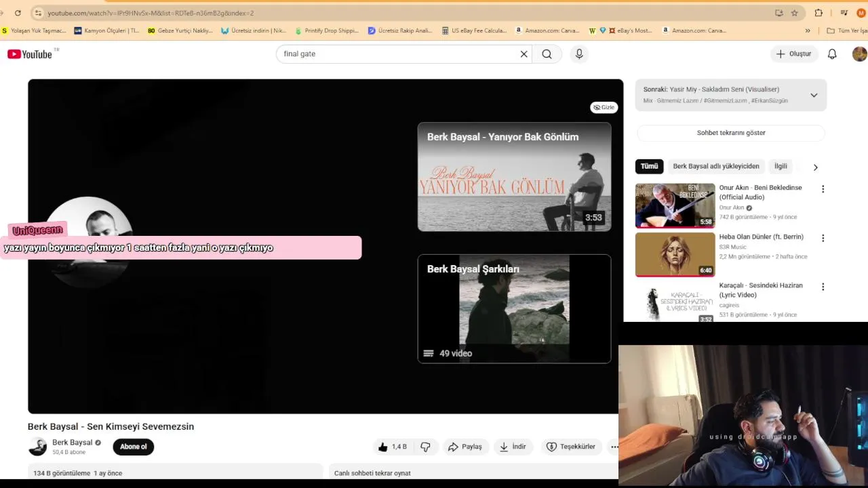Show more filter chips arrow

click(x=815, y=167)
